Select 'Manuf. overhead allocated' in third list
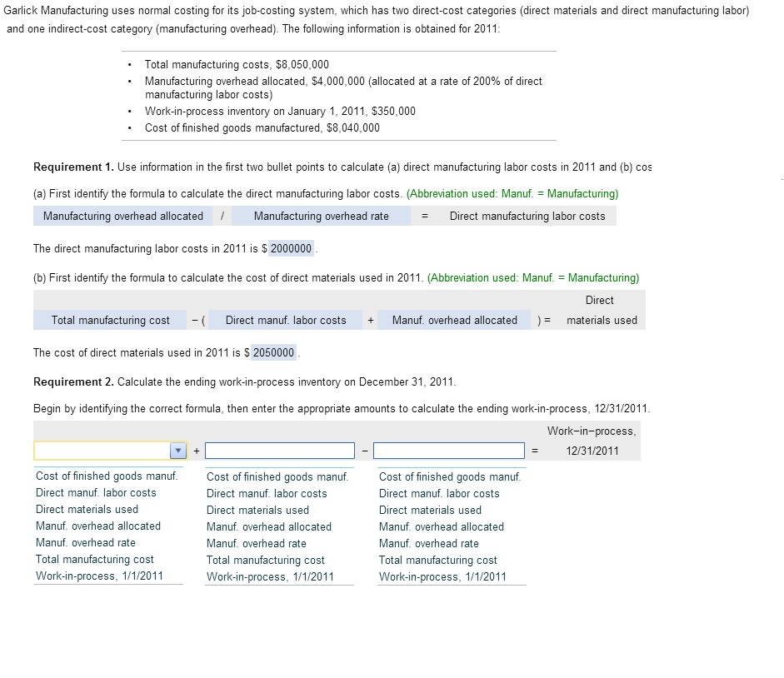784x678 pixels. [x=442, y=527]
